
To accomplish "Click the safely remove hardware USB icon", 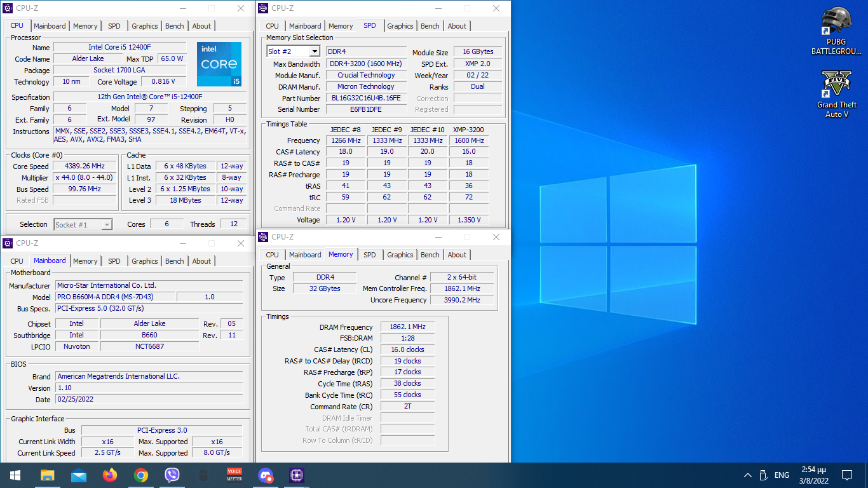I will tap(764, 475).
